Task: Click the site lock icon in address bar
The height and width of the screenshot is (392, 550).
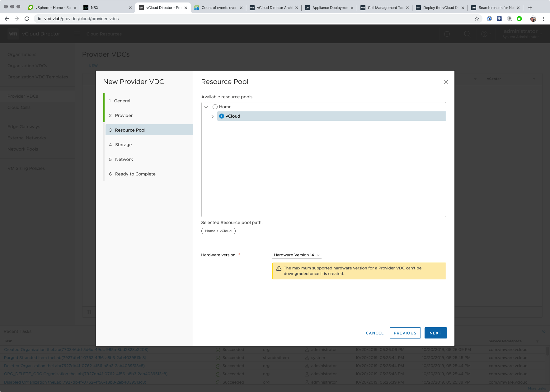Action: [x=39, y=19]
